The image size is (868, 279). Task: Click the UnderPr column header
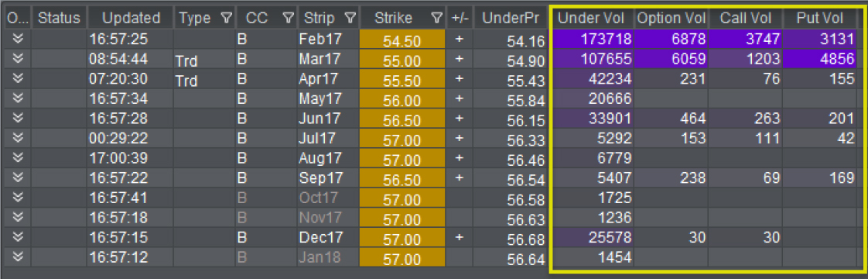(x=511, y=19)
